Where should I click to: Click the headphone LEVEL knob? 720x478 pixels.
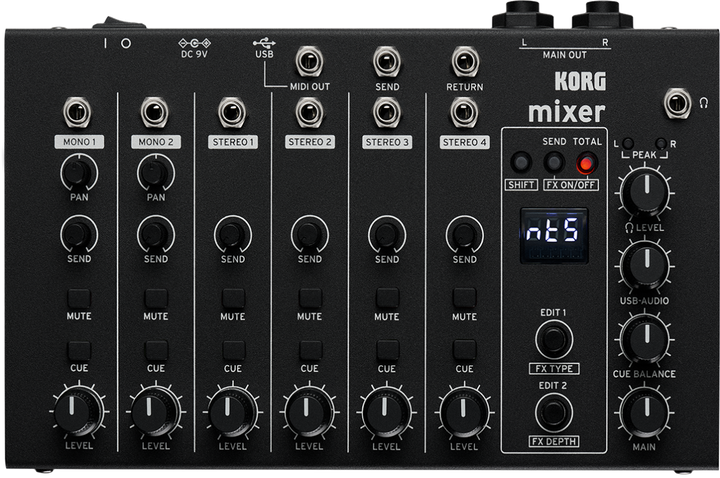coord(645,193)
